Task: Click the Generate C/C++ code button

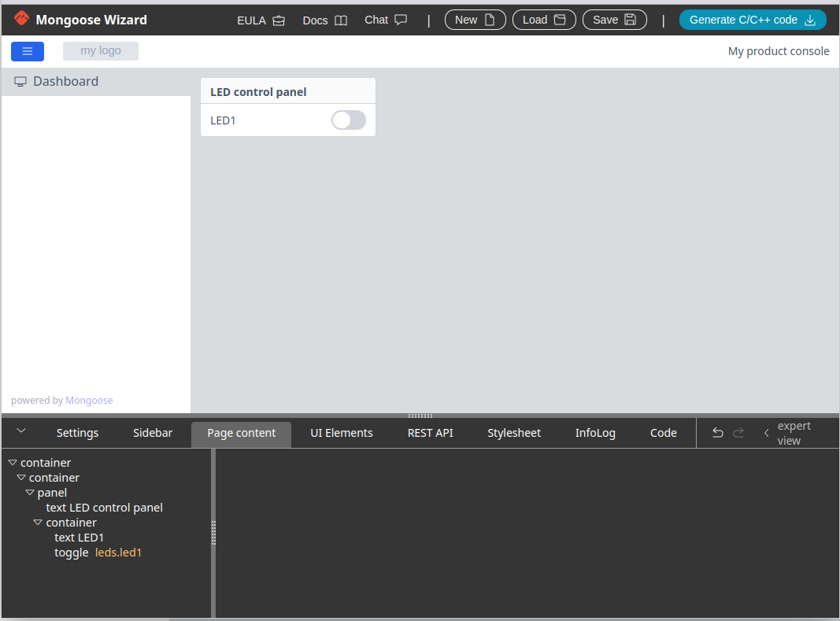Action: coord(752,20)
